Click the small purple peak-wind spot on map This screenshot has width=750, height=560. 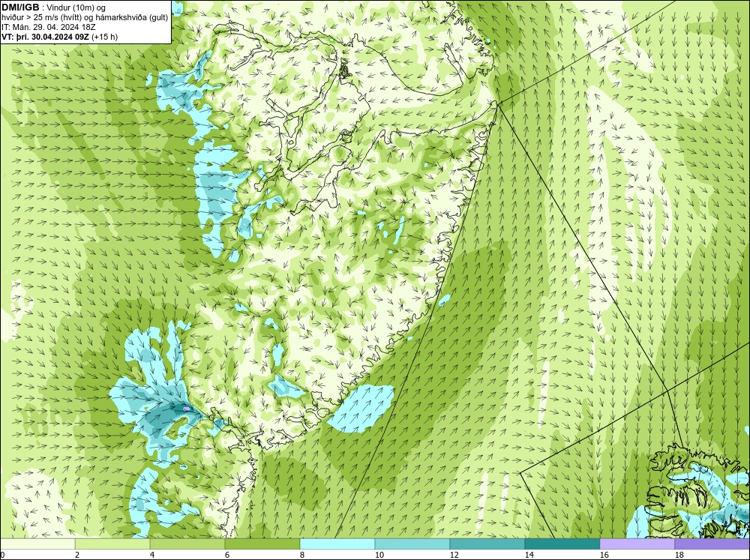187,409
